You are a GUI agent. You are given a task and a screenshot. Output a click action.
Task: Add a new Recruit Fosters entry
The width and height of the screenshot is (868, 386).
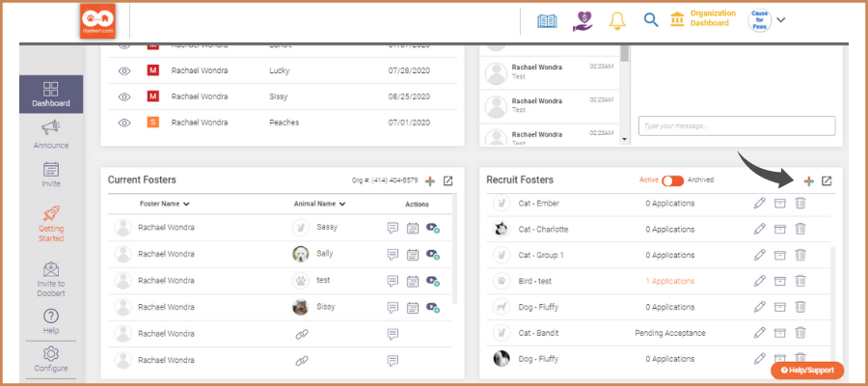[809, 180]
